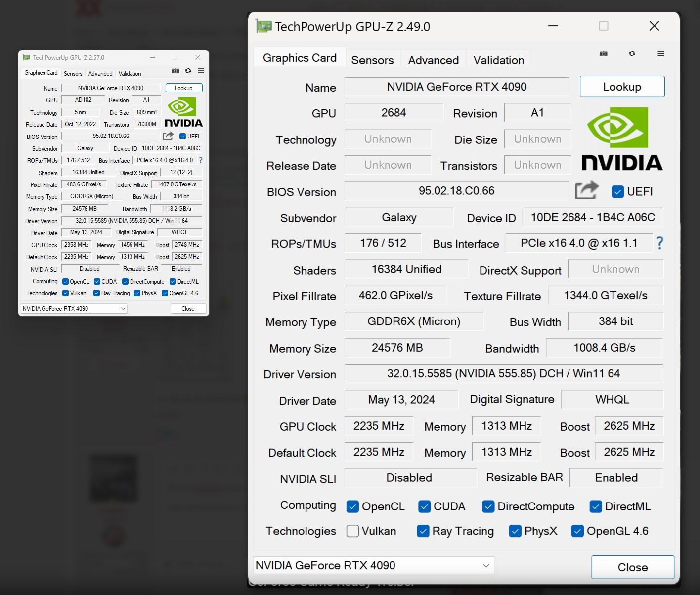The image size is (700, 595).
Task: Click the Bus Interface help icon in GPU-Z 2.57.0
Action: coord(201,160)
